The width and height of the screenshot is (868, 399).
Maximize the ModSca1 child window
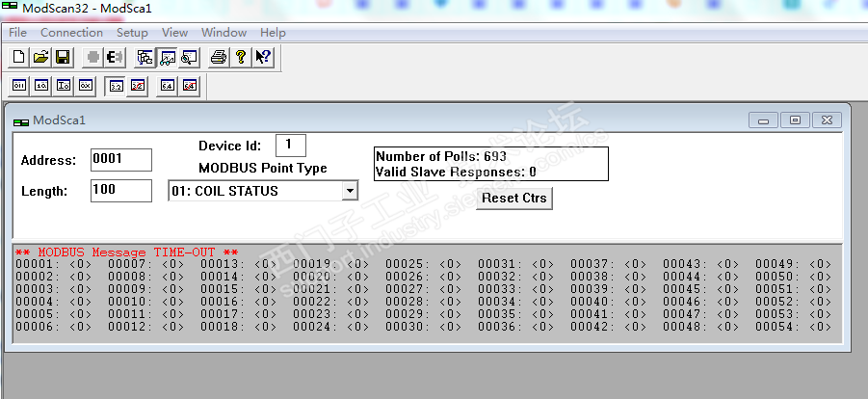click(x=795, y=120)
